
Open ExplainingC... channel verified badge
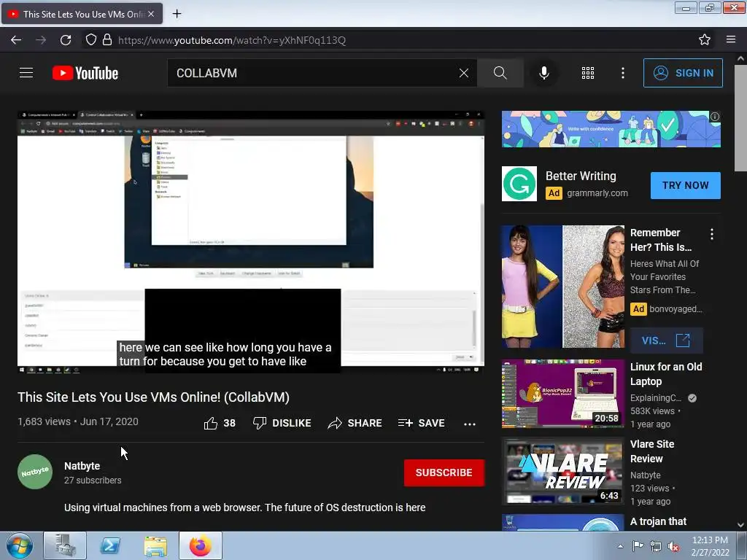pos(692,398)
